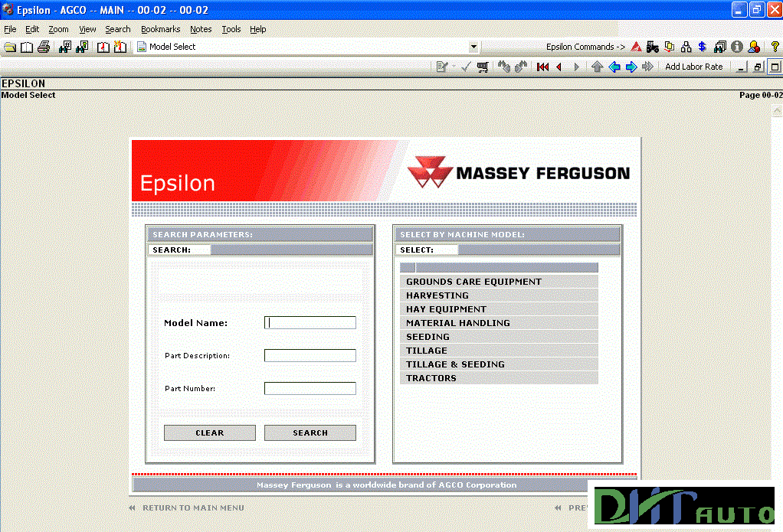Click the document maximize button in toolbar
Screen dimensions: 783x532
click(x=775, y=67)
